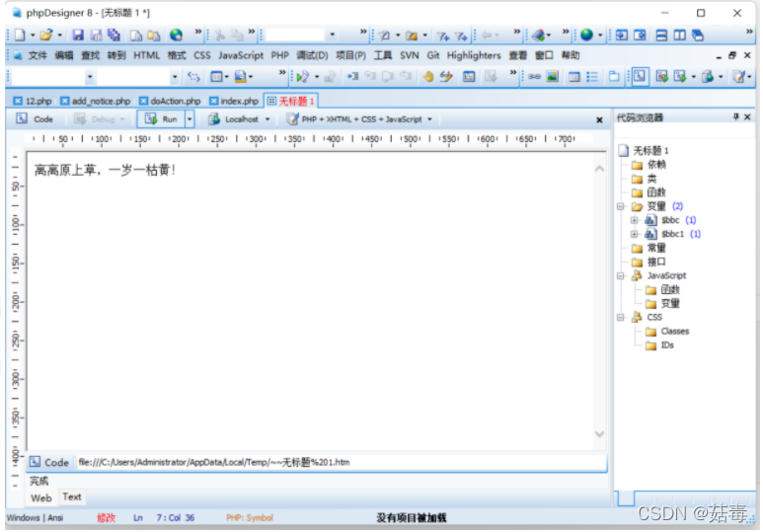Switch to the Web tab at bottom

click(x=40, y=497)
